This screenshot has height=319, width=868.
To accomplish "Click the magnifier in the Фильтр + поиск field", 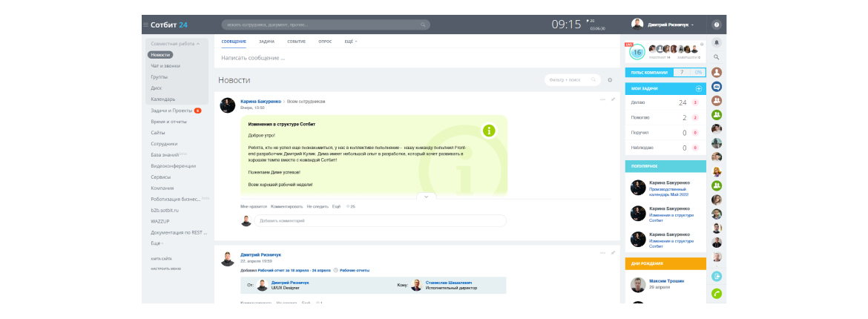I will click(x=594, y=80).
